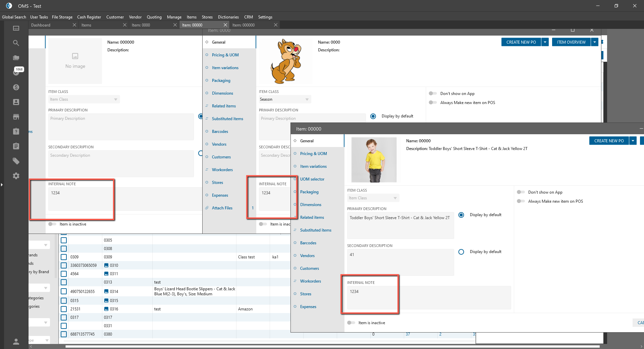Check the box for row 0309

[x=64, y=257]
